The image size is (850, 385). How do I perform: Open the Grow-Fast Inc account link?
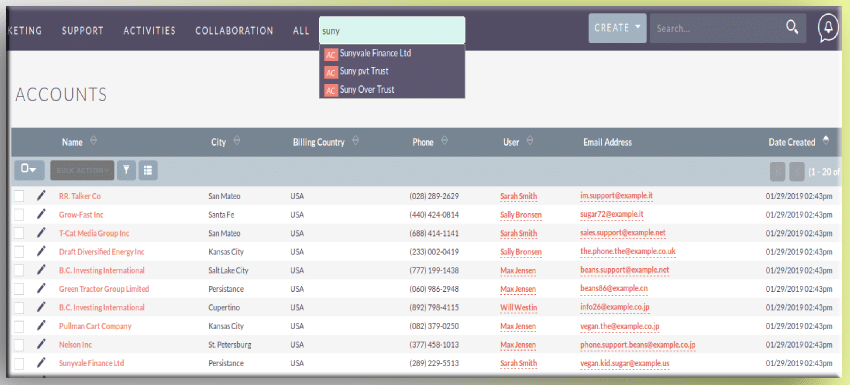click(x=81, y=215)
